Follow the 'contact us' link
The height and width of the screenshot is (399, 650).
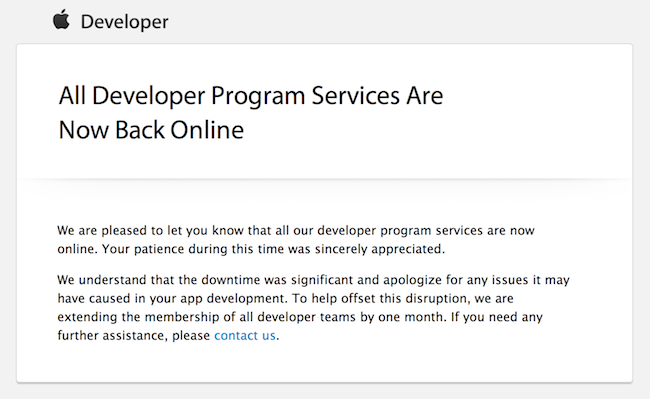(245, 335)
